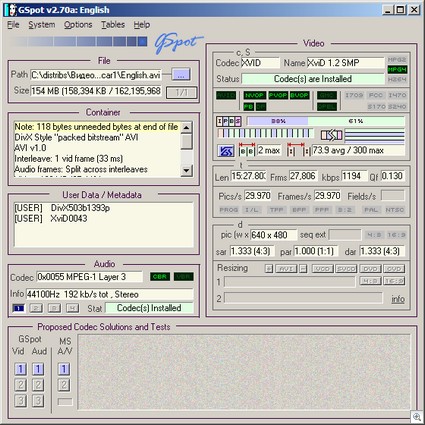Click GSpot Vid test button 1
This screenshot has height=425, width=425.
click(x=20, y=369)
